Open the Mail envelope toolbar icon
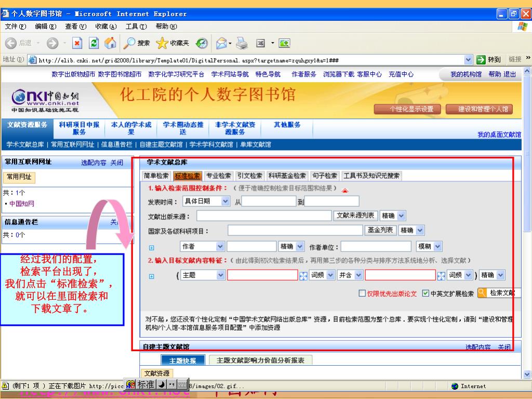Viewport: 532px width, 399px height. 221,43
